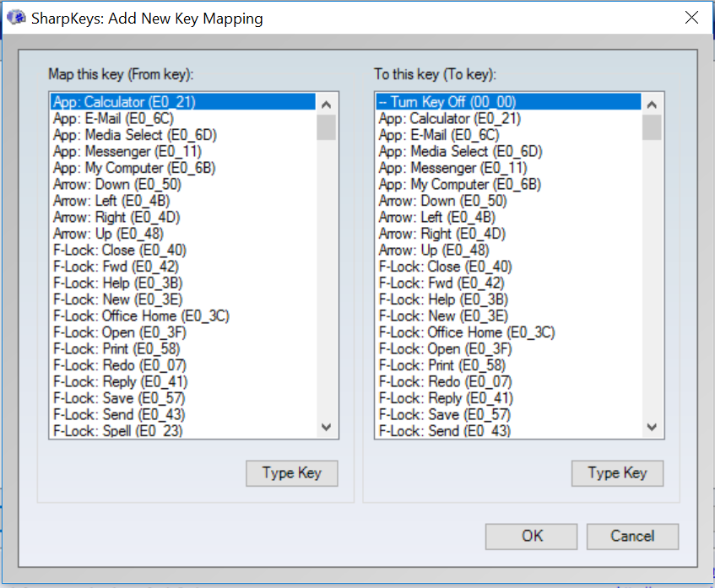Close the Add New Key Mapping dialog

point(691,18)
